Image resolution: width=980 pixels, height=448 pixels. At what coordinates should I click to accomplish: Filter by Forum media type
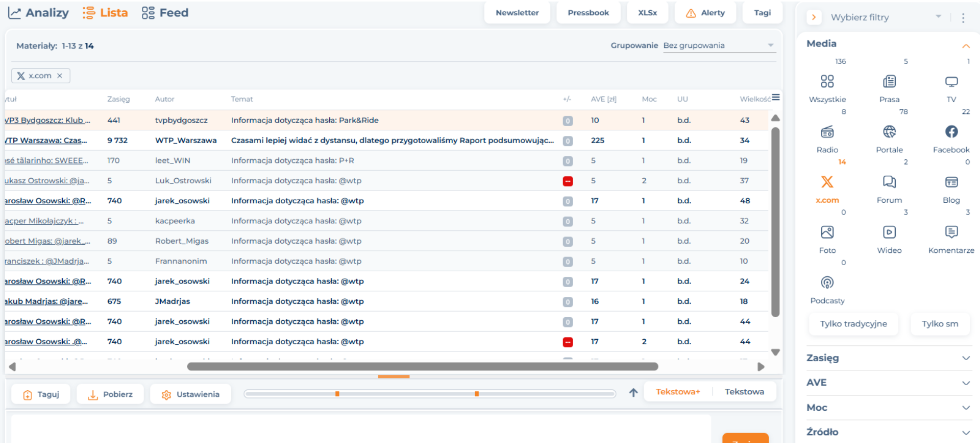coord(889,182)
